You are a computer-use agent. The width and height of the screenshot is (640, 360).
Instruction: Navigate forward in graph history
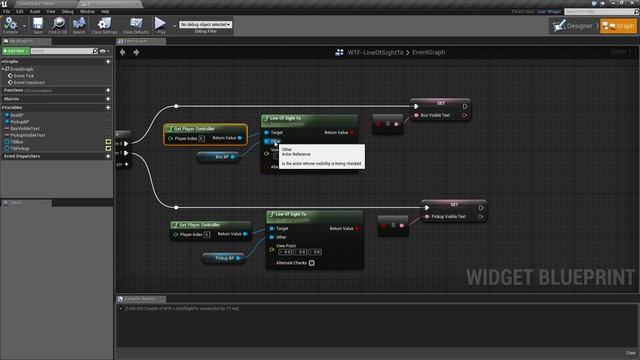(x=136, y=52)
